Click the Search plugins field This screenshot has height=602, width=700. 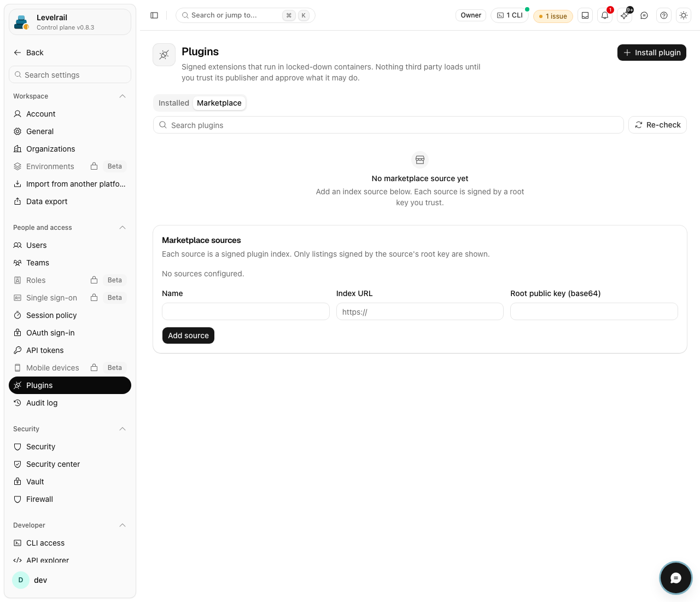tap(388, 125)
